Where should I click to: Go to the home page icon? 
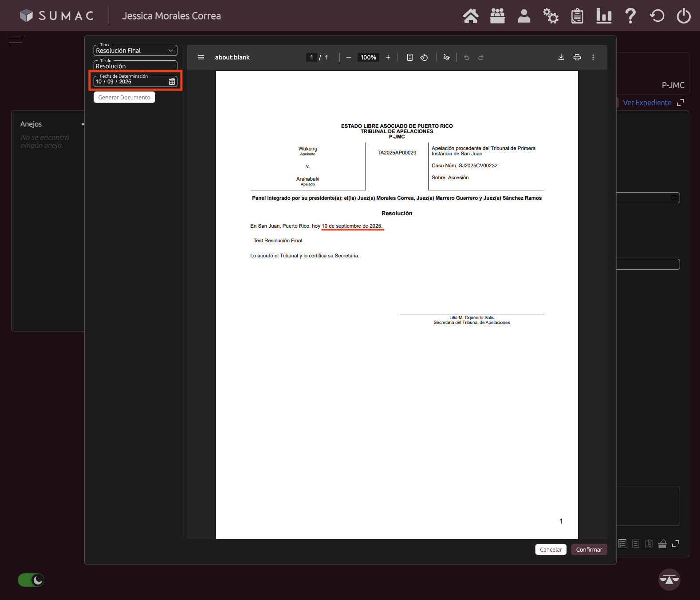pos(471,16)
